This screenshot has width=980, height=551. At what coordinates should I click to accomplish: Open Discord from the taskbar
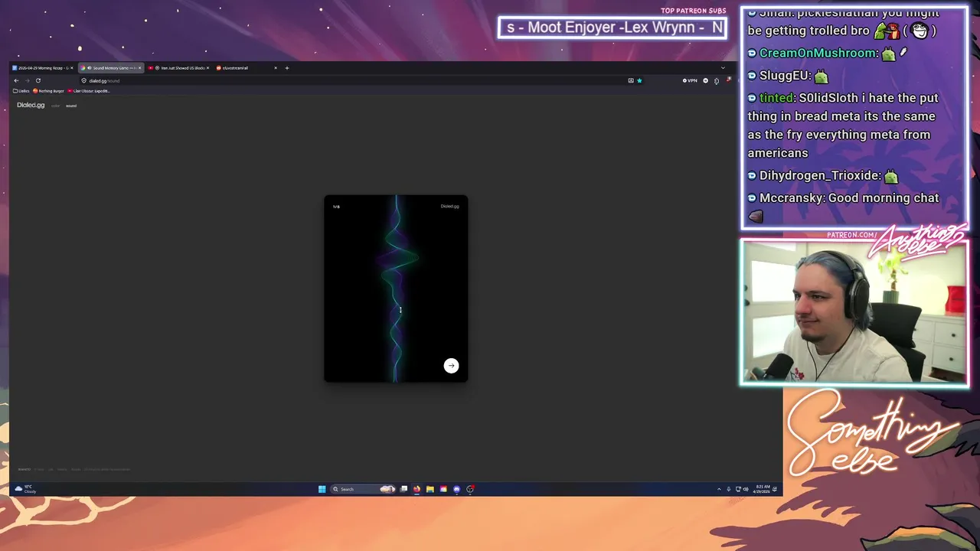tap(456, 489)
